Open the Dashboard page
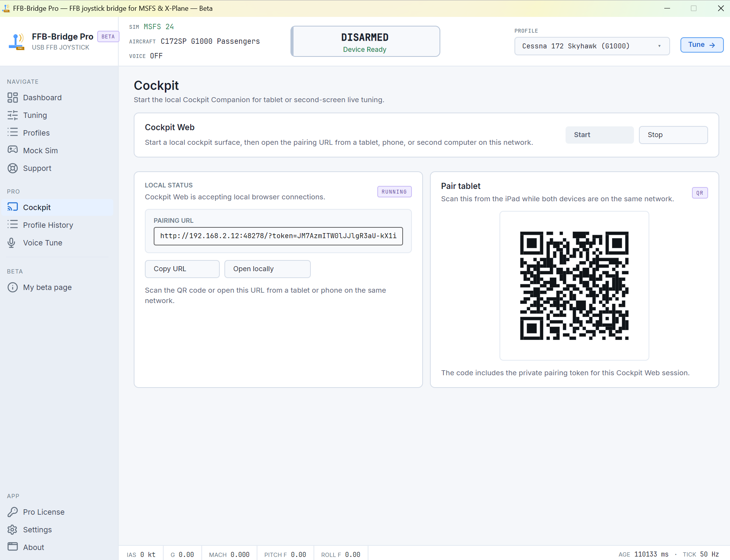This screenshot has height=560, width=730. 58,98
